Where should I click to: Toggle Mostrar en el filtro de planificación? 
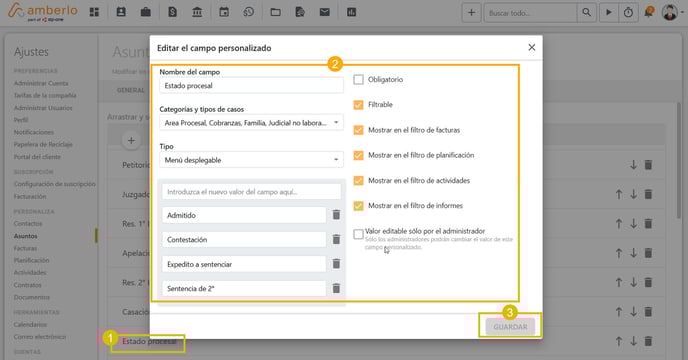point(358,155)
